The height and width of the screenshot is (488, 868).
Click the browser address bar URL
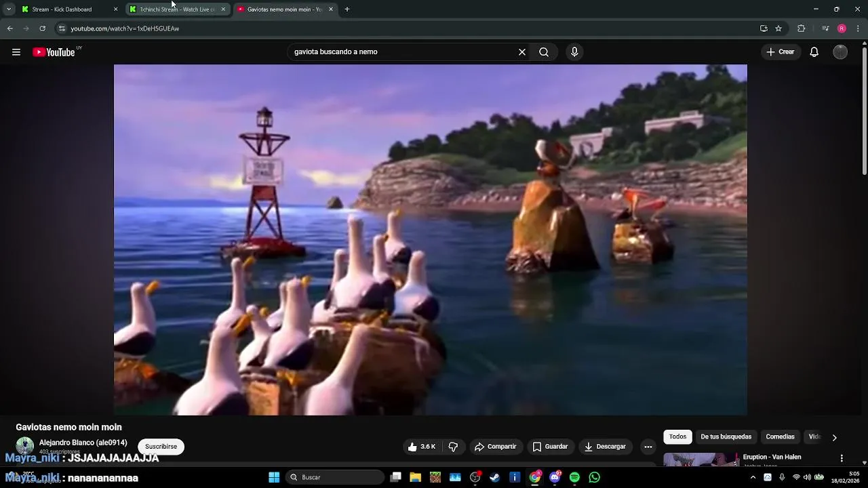coord(125,28)
